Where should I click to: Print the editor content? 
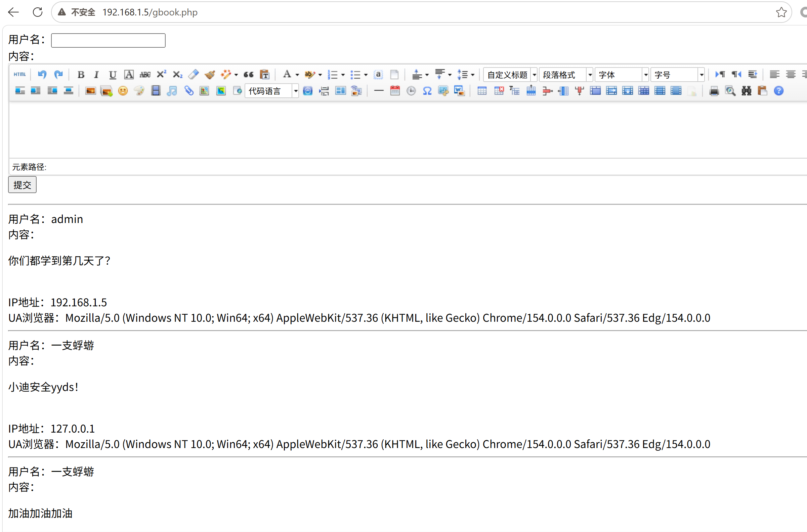point(714,91)
